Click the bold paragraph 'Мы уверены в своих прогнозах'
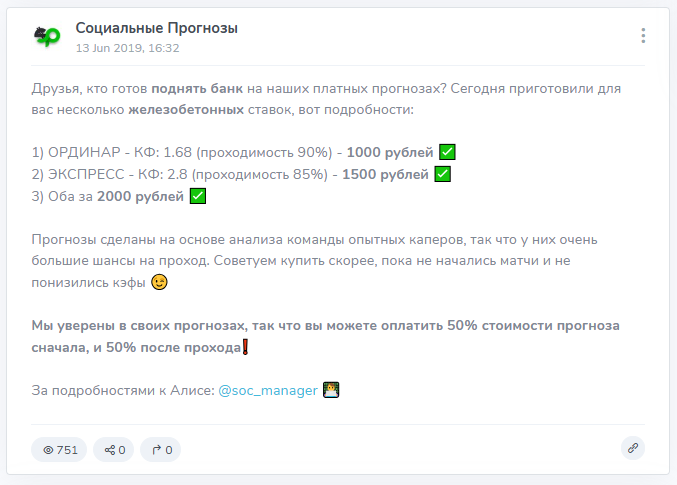 click(x=325, y=326)
